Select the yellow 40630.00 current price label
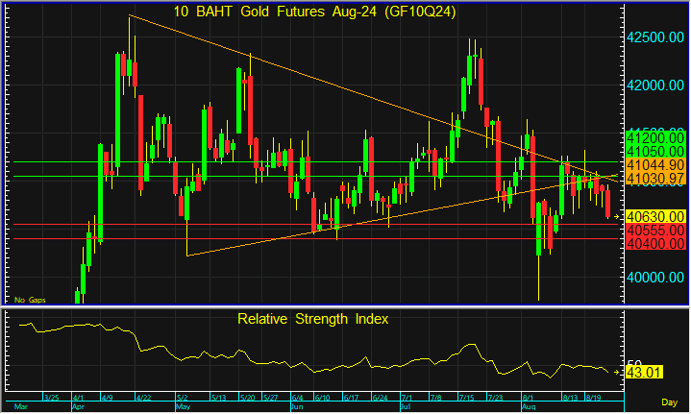Screen dimensions: 691x414 [x=653, y=216]
